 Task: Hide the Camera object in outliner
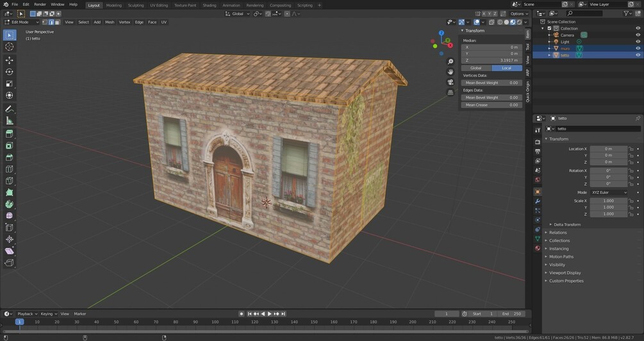638,35
